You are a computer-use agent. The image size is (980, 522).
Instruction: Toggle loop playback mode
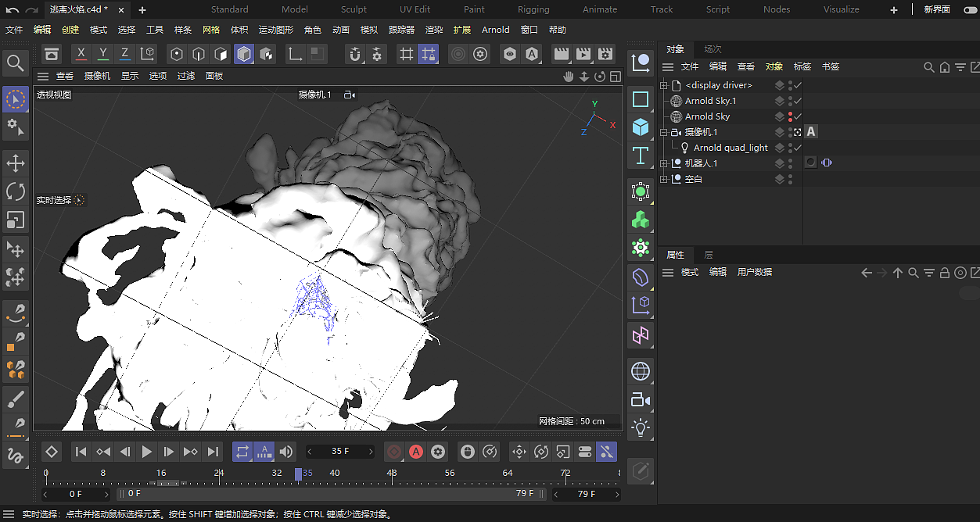coord(242,452)
